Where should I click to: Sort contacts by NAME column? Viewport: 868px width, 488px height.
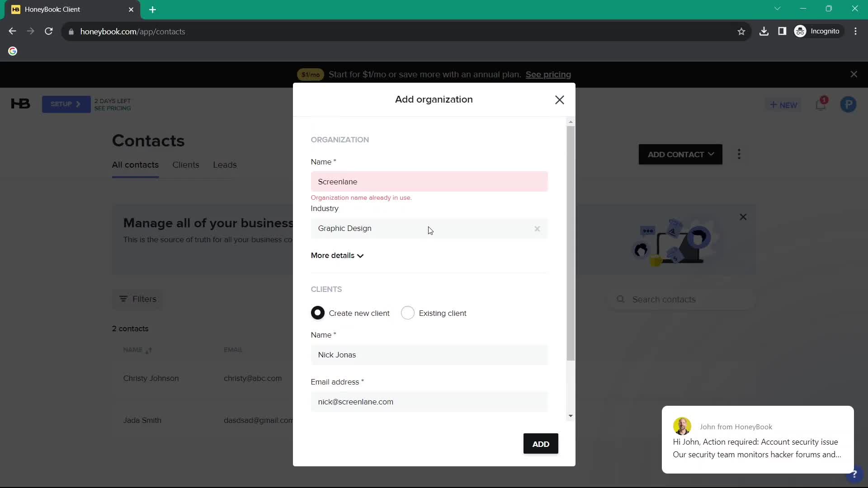[137, 350]
